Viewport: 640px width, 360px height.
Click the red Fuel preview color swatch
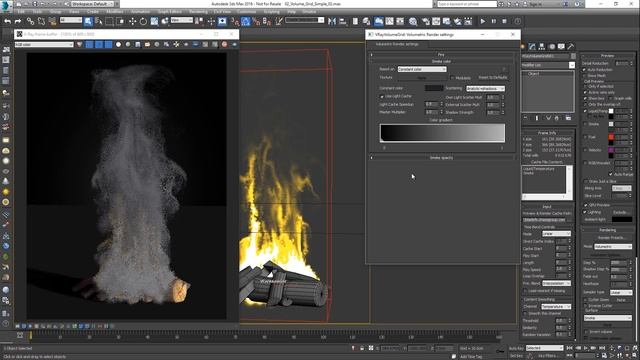(611, 137)
